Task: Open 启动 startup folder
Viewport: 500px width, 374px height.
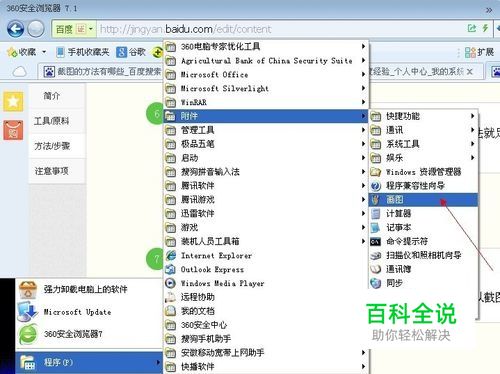Action: pos(266,158)
